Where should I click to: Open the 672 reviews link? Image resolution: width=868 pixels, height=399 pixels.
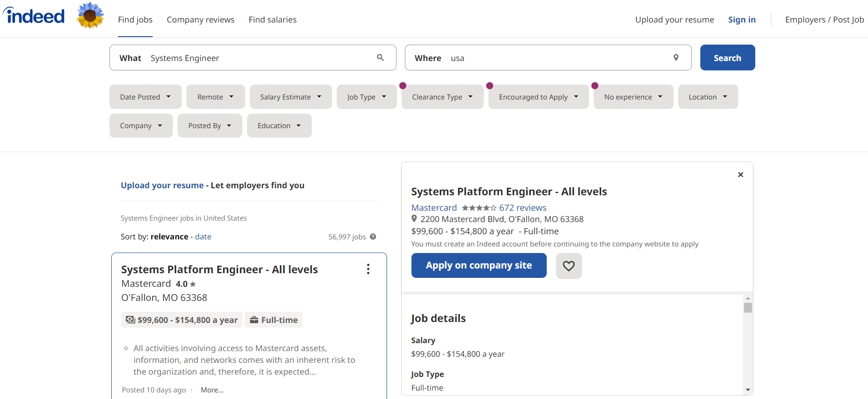523,207
